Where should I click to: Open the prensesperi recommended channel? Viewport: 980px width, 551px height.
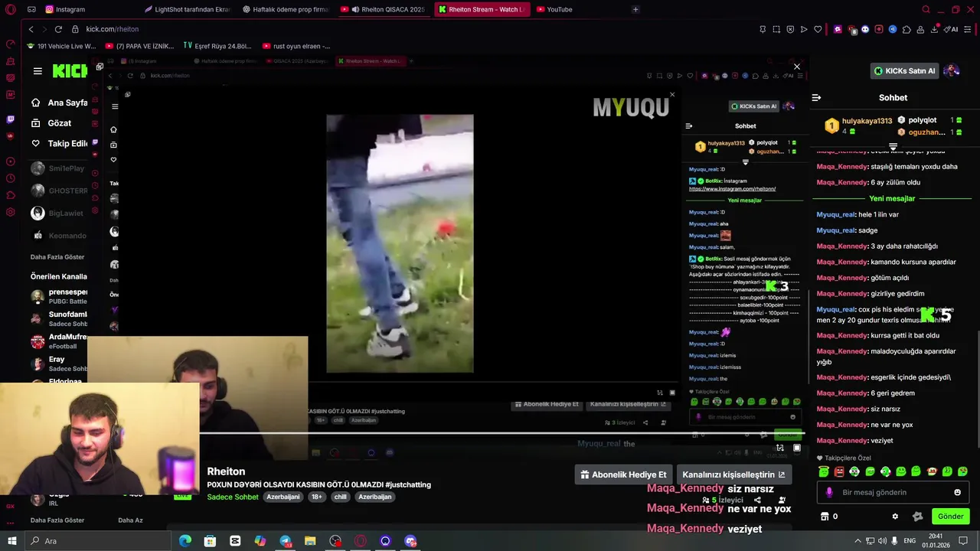tap(58, 296)
